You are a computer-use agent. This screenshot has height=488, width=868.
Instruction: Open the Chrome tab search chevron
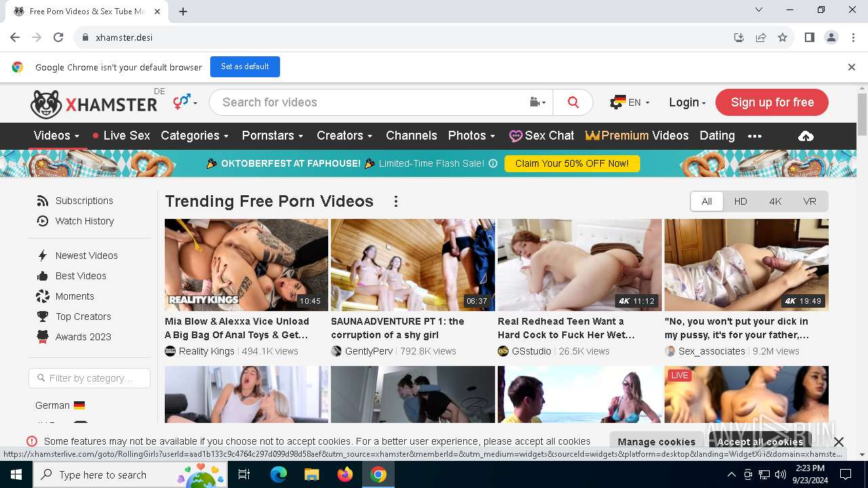coord(759,9)
